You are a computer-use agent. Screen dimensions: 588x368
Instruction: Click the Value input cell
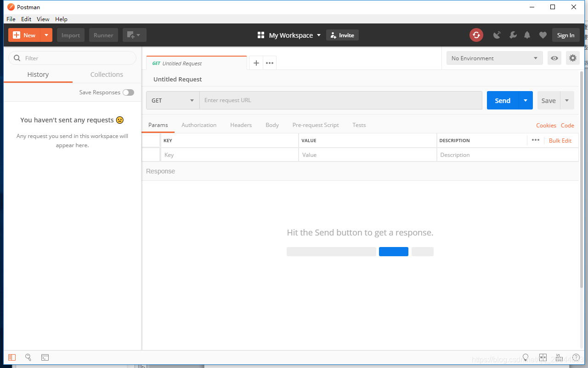[x=367, y=155]
